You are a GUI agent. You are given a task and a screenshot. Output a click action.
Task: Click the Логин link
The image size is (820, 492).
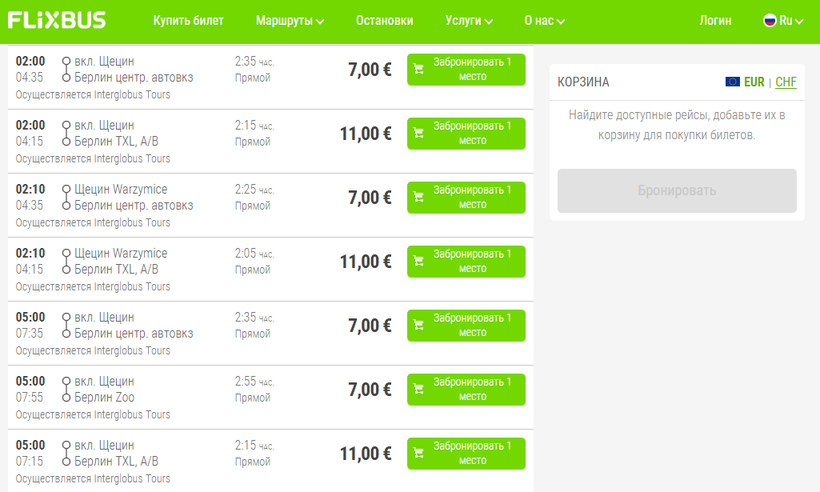point(715,21)
